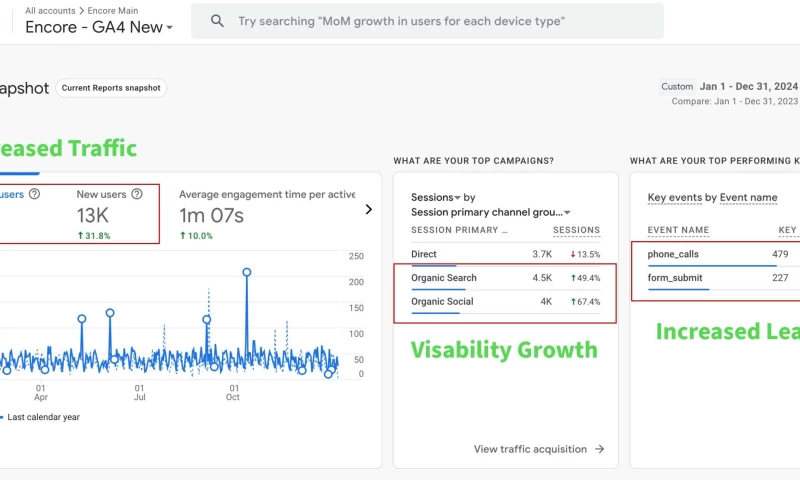Click the Last calendar year chart legend
Image resolution: width=800 pixels, height=480 pixels.
43,417
